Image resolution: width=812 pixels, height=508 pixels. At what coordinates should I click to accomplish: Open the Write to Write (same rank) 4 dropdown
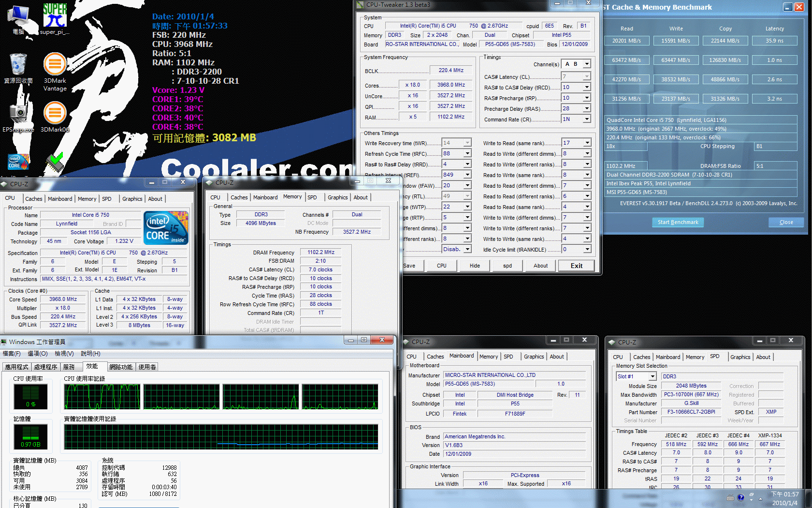(587, 239)
